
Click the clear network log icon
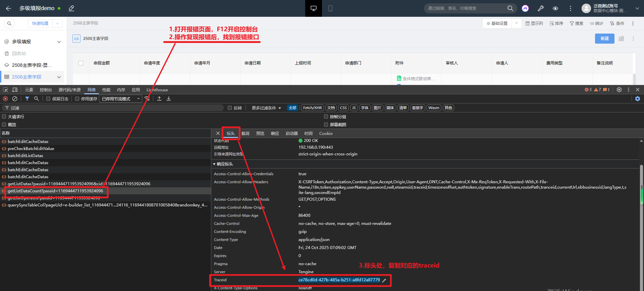tap(15, 99)
